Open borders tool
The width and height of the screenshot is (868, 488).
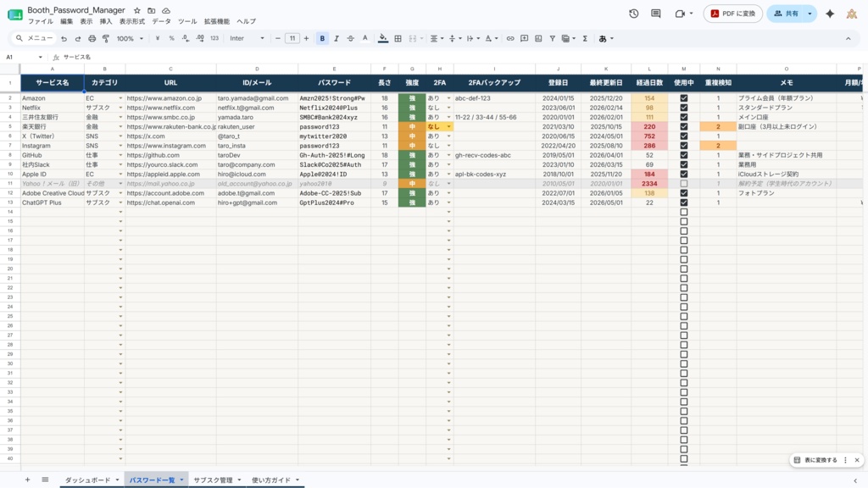click(398, 39)
